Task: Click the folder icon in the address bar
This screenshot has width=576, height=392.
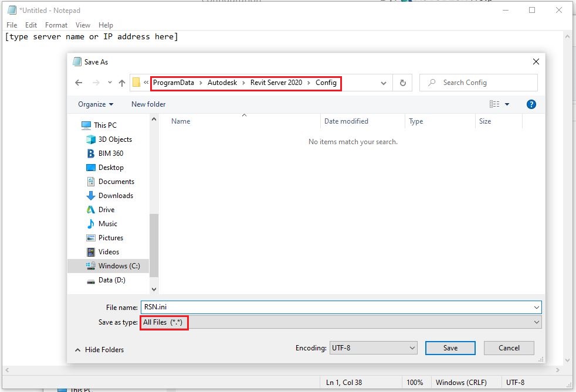Action: tap(136, 83)
